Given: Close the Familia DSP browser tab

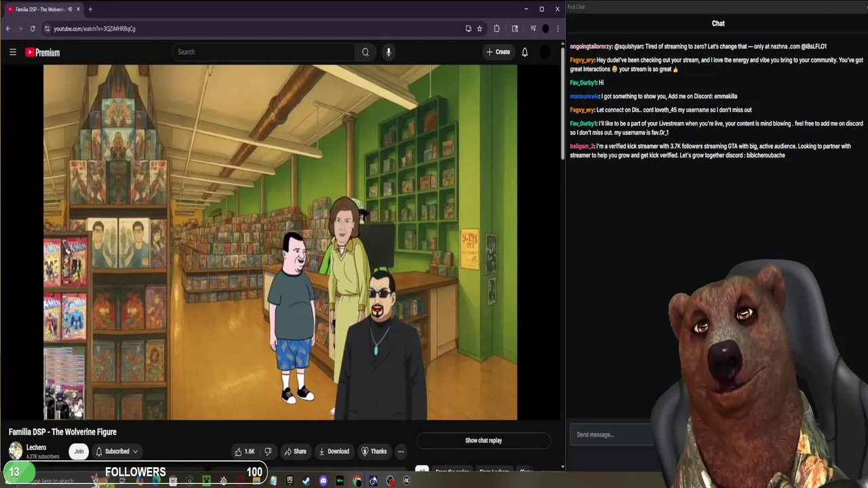Looking at the screenshot, I should click(79, 9).
